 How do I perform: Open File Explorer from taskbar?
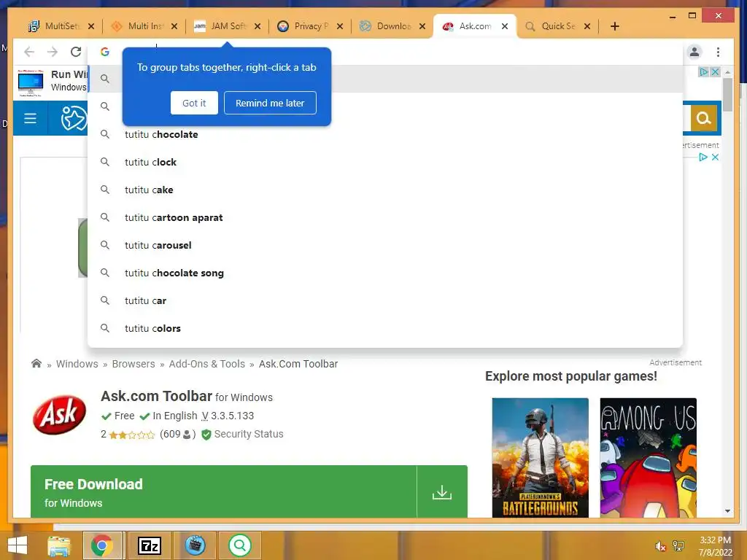tap(59, 545)
